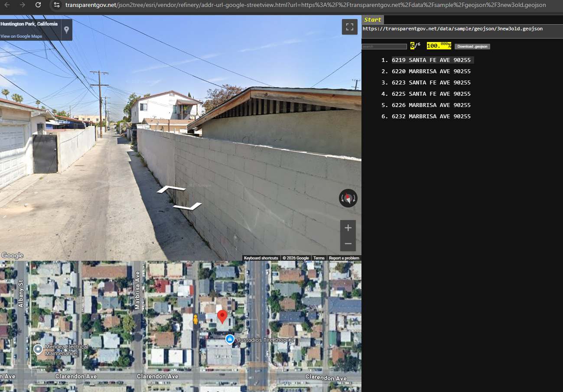563x392 pixels.
Task: Click the geojson URL input box
Action: [461, 29]
